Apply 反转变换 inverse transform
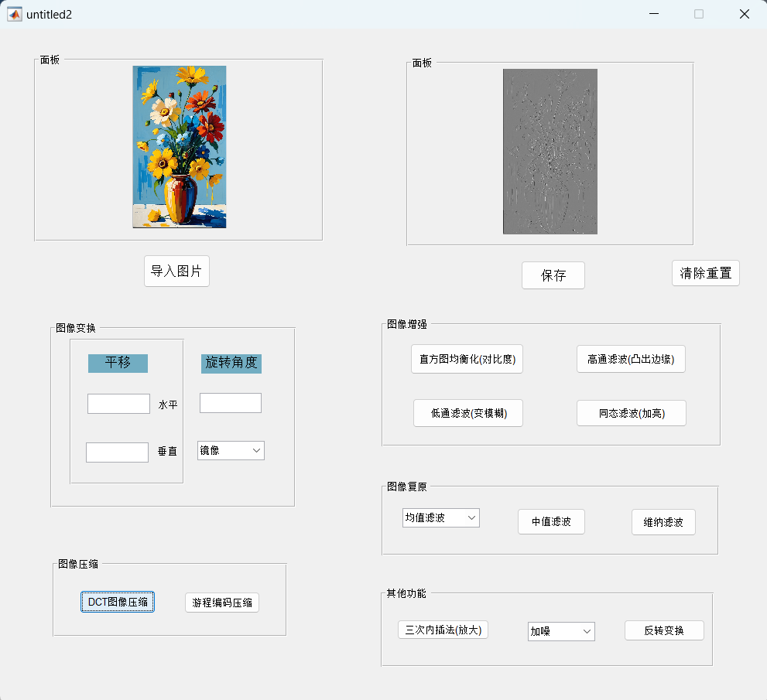Viewport: 767px width, 700px height. pyautogui.click(x=663, y=630)
